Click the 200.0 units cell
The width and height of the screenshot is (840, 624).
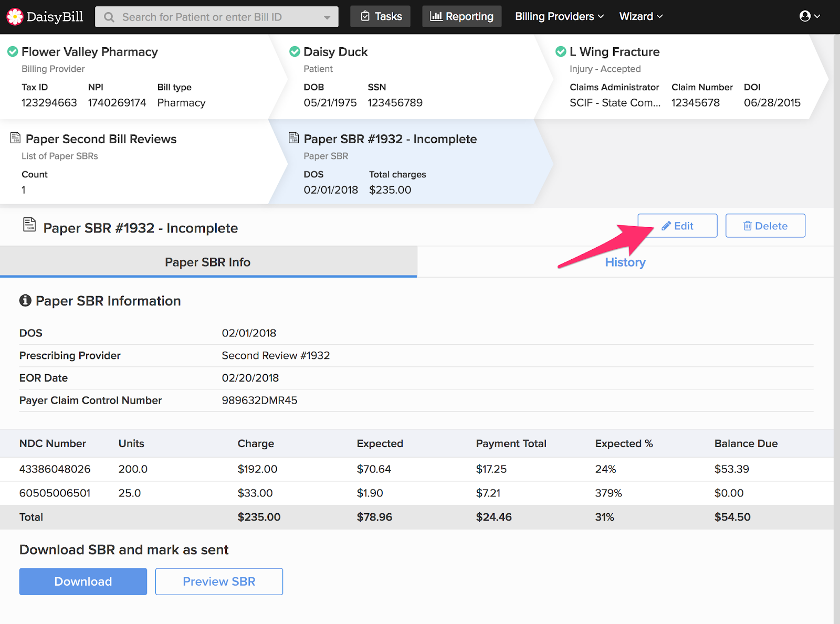pyautogui.click(x=133, y=469)
